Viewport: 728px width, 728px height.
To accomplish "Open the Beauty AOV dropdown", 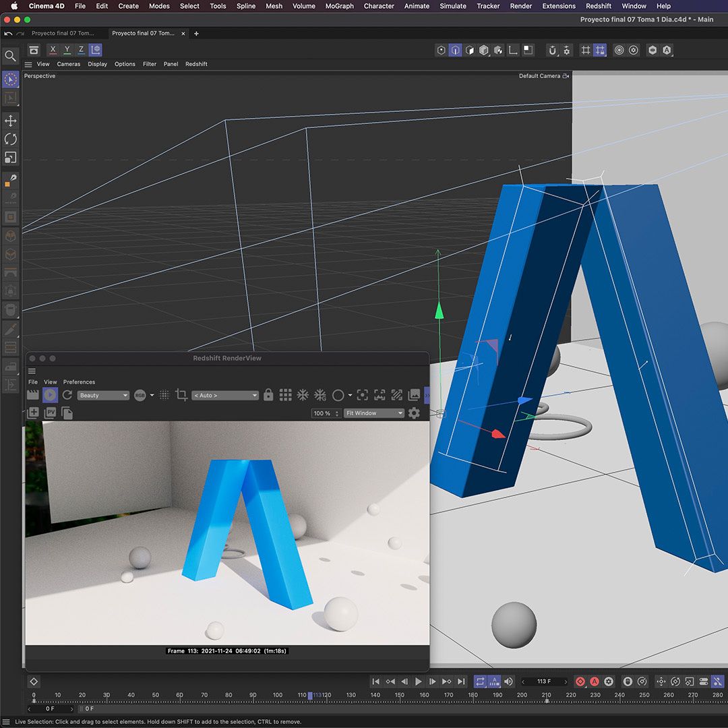I will [x=103, y=396].
